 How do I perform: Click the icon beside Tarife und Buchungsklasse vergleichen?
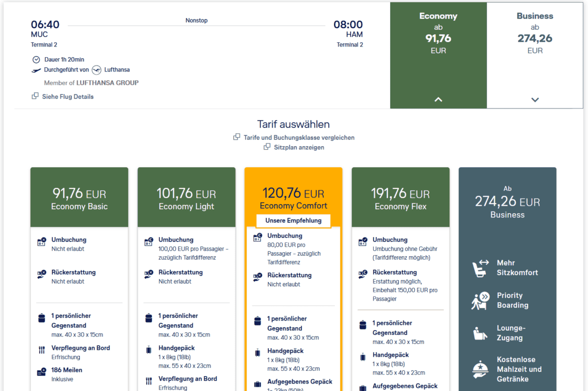(237, 137)
